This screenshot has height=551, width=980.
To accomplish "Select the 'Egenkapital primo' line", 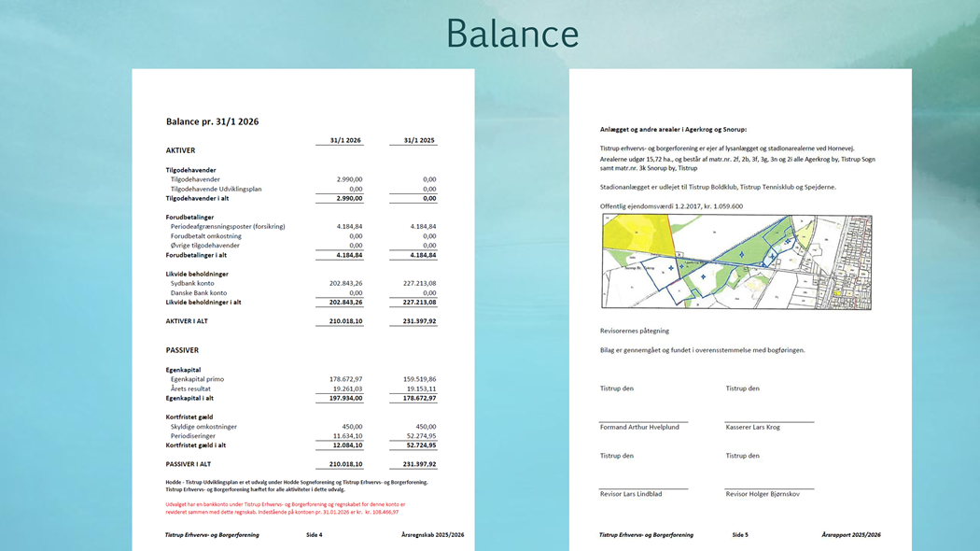I will coord(197,379).
